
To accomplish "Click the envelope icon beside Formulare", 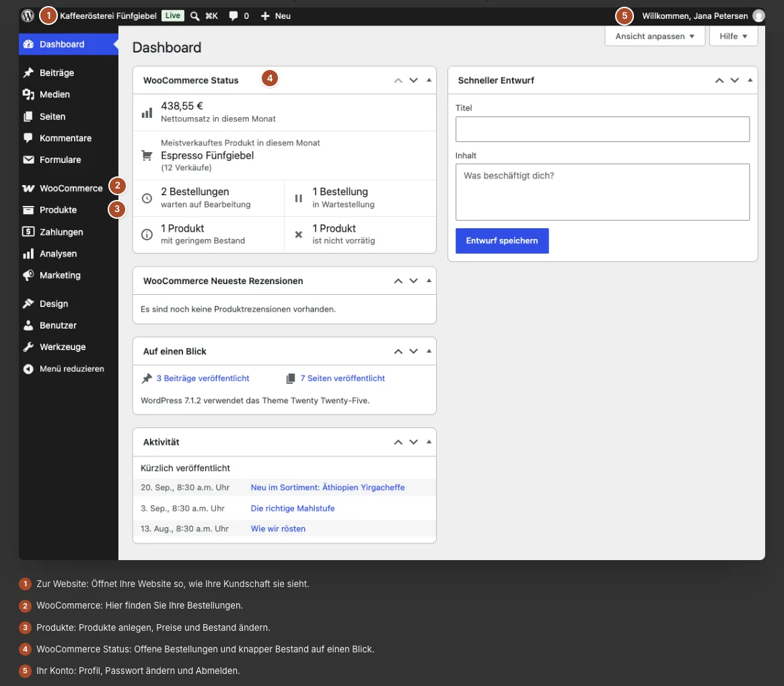I will pyautogui.click(x=28, y=160).
